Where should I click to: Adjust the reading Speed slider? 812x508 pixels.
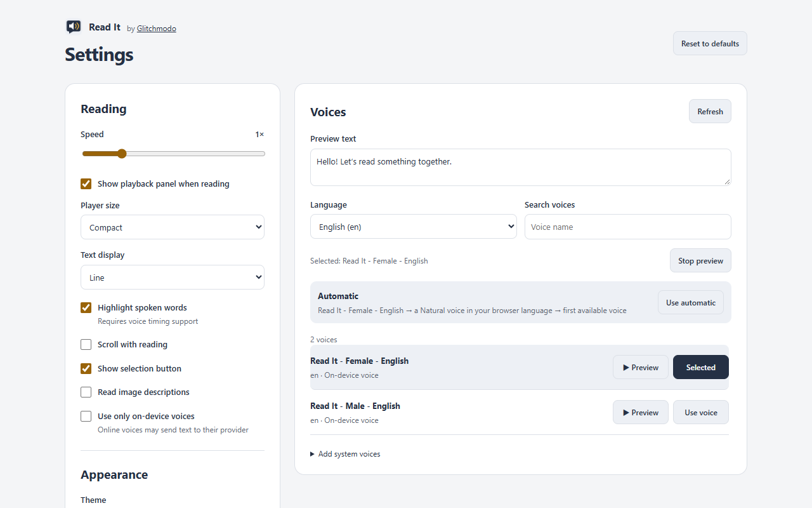(x=173, y=154)
